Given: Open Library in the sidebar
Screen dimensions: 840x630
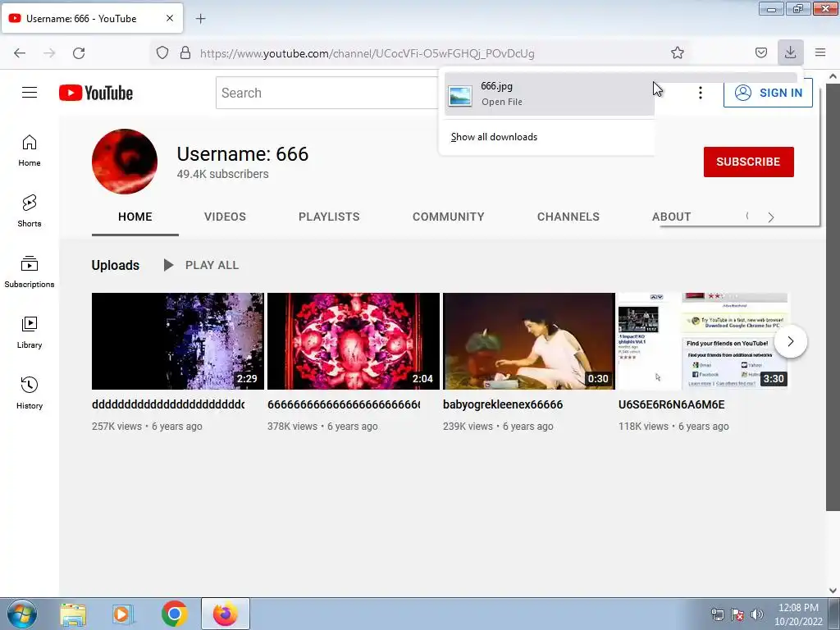Looking at the screenshot, I should pyautogui.click(x=30, y=333).
